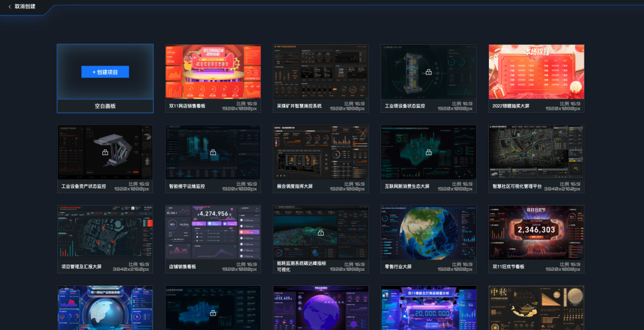Click the 工业塔设备状态监控 title
The image size is (644, 330).
[404, 106]
